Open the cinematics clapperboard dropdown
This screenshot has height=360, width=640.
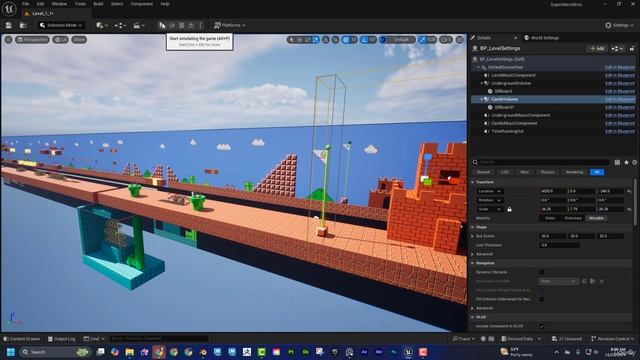pyautogui.click(x=138, y=25)
